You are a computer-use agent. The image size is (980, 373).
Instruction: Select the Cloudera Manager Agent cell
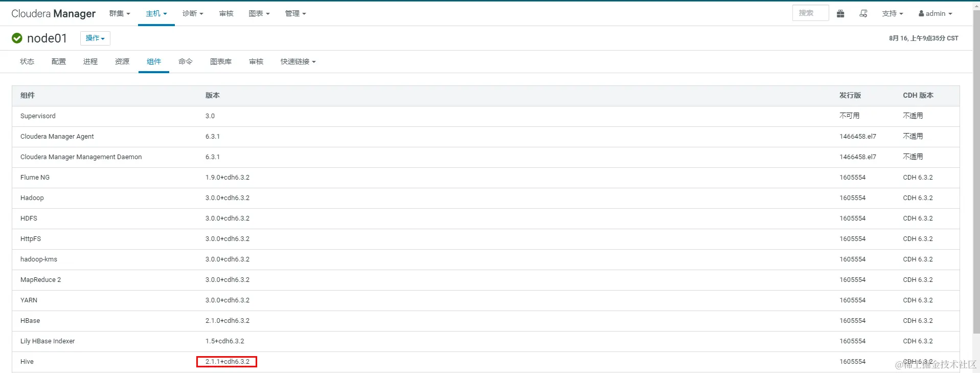(57, 137)
